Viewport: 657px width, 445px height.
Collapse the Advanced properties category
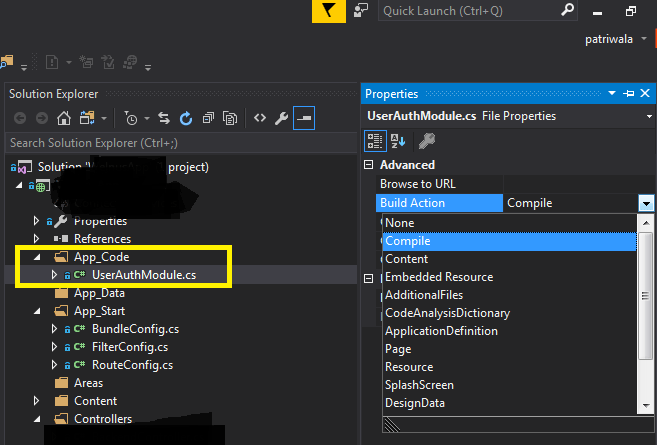tap(368, 165)
